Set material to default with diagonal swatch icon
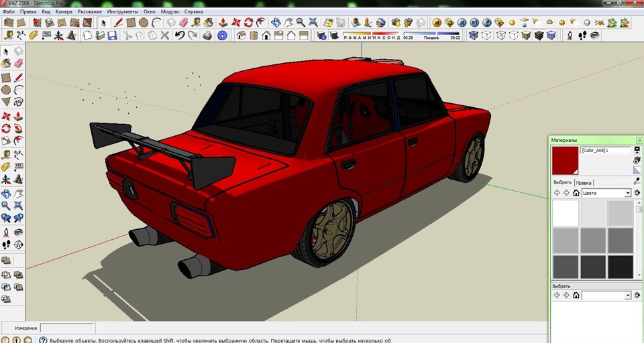This screenshot has width=644, height=343. 637,169
